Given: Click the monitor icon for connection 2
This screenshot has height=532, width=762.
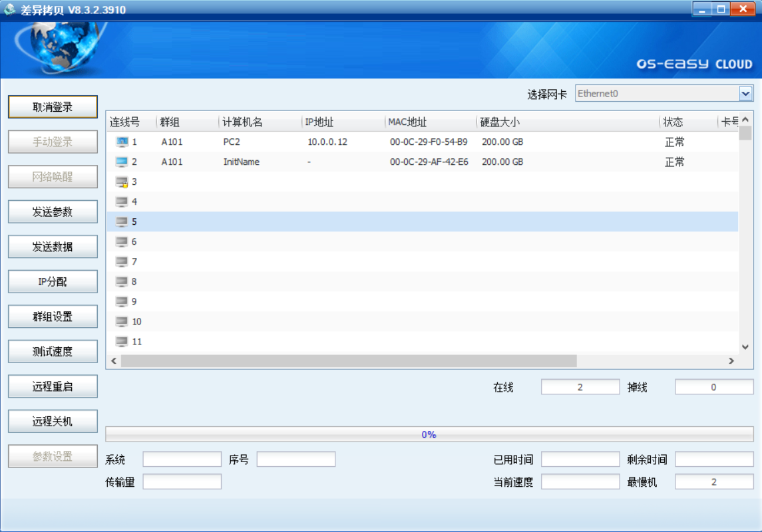Looking at the screenshot, I should 122,162.
